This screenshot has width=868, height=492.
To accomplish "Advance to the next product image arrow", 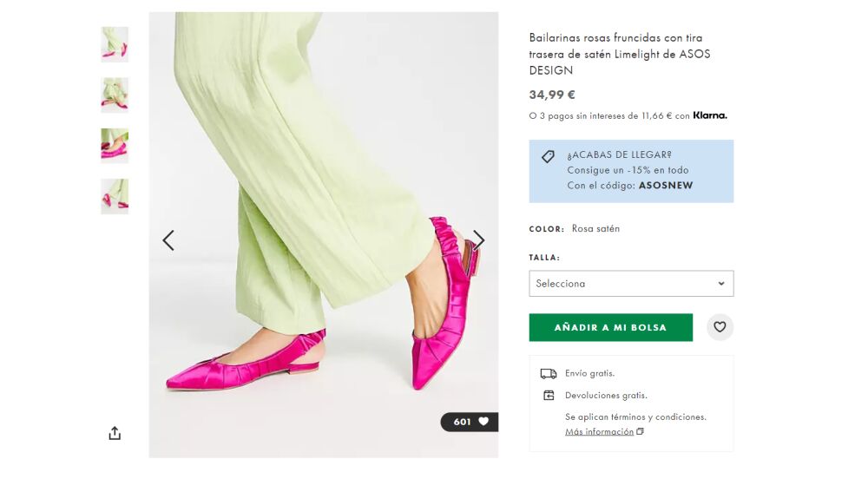I will [479, 240].
